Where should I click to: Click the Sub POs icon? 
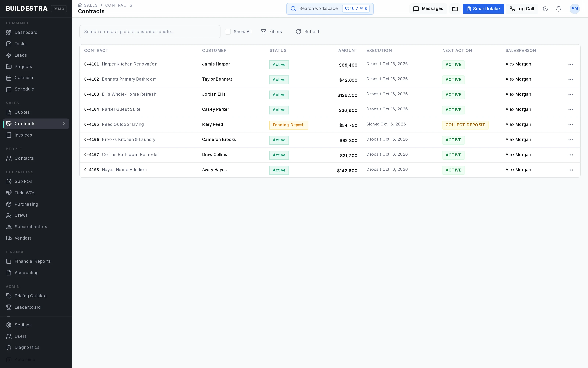(9, 181)
